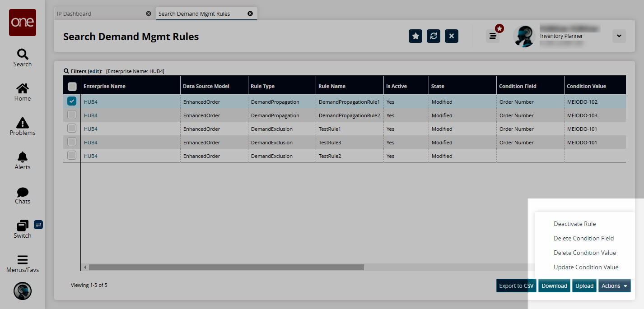
Task: Check the DemandPropagationRule2 row checkbox
Action: click(x=72, y=115)
